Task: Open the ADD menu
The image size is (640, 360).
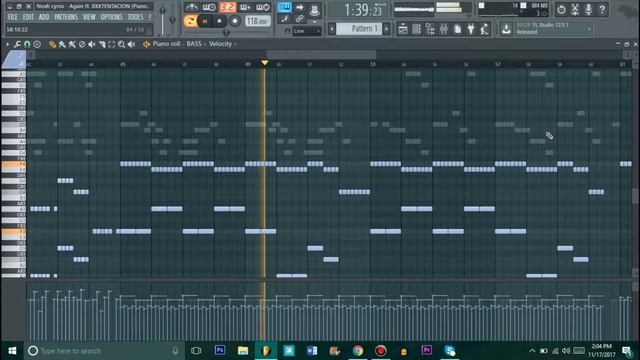Action: pos(44,17)
